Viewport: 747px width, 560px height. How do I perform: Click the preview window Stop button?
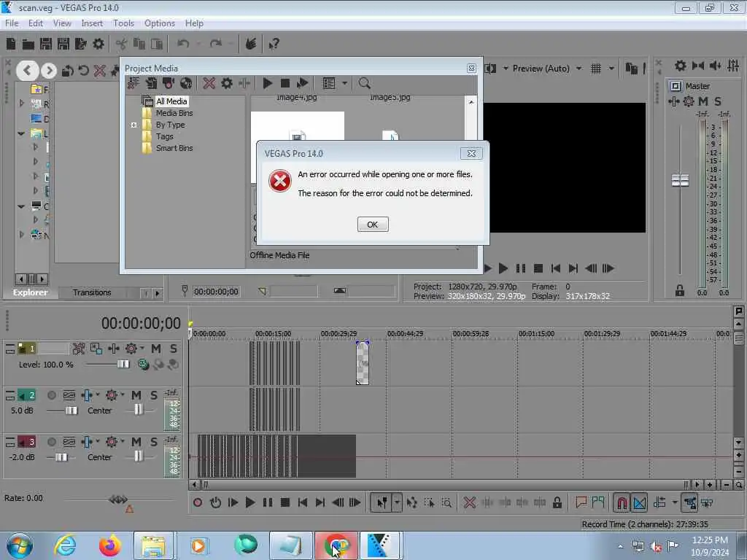(x=538, y=268)
